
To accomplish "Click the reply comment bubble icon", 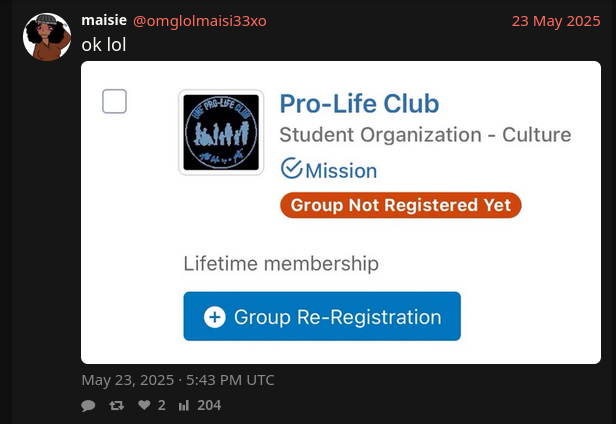I will [x=88, y=405].
